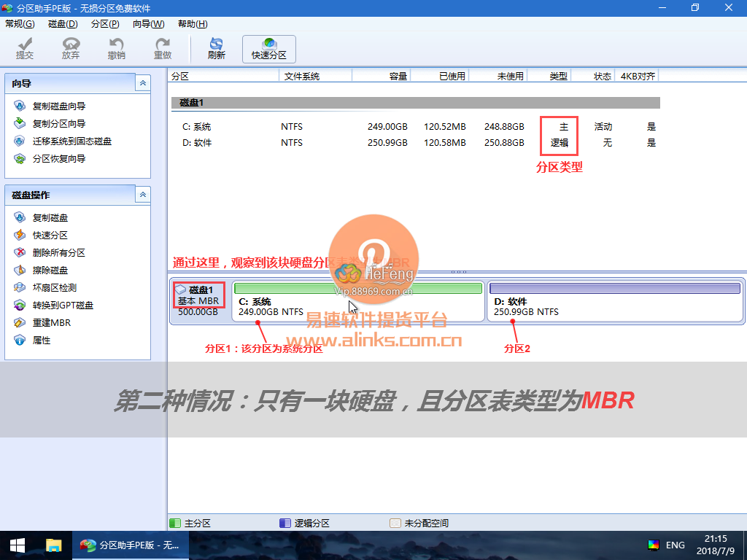Click the 刷新 (Refresh) toolbar icon

click(x=217, y=49)
